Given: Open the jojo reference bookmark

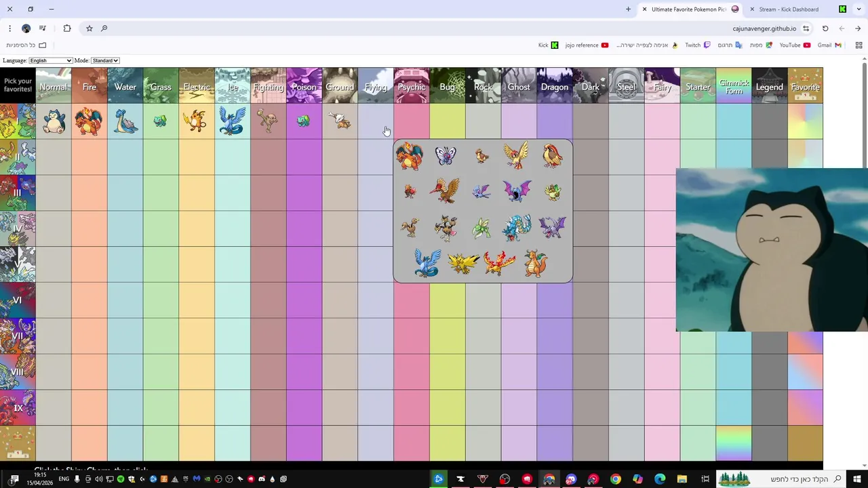Looking at the screenshot, I should (x=587, y=45).
